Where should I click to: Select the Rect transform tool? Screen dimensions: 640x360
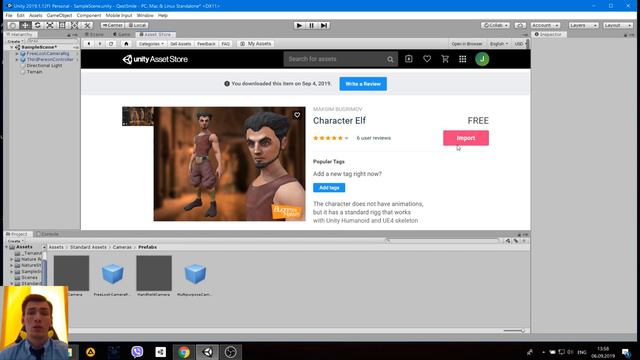coord(62,25)
